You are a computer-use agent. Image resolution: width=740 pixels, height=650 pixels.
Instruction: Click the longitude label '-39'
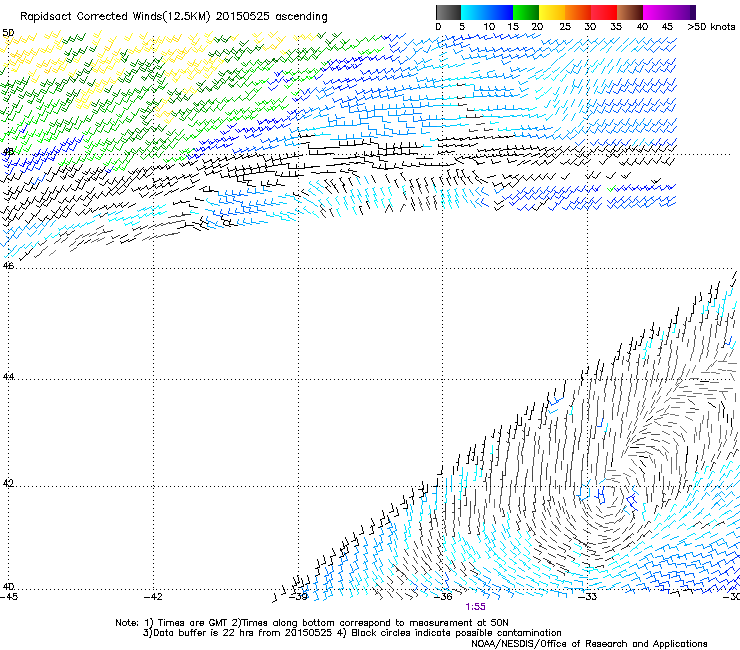coord(298,597)
